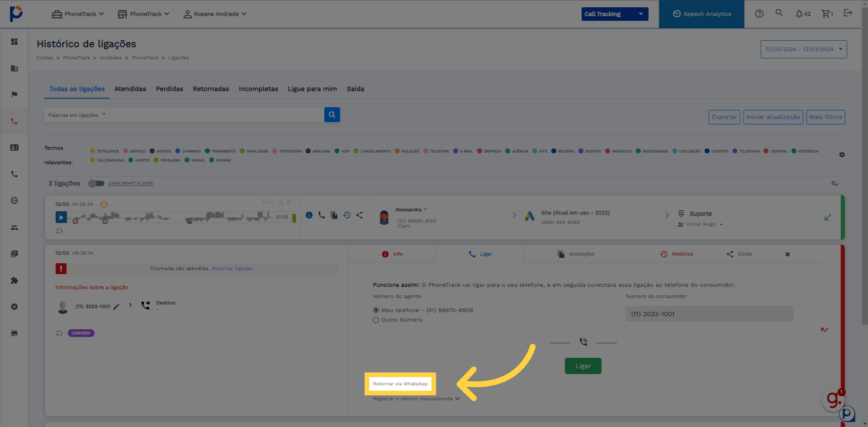The image size is (868, 427).
Task: Open the flag sidebar icon
Action: tap(14, 95)
